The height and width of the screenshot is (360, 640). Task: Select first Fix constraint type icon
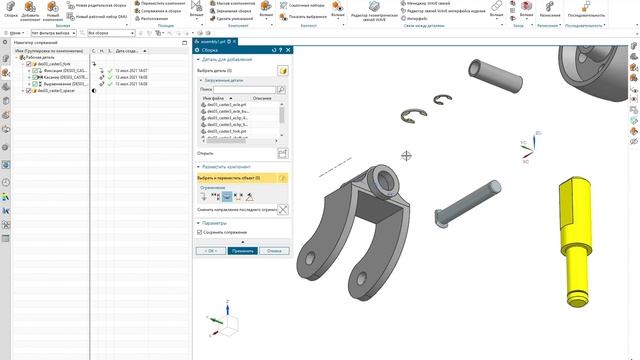tap(204, 197)
